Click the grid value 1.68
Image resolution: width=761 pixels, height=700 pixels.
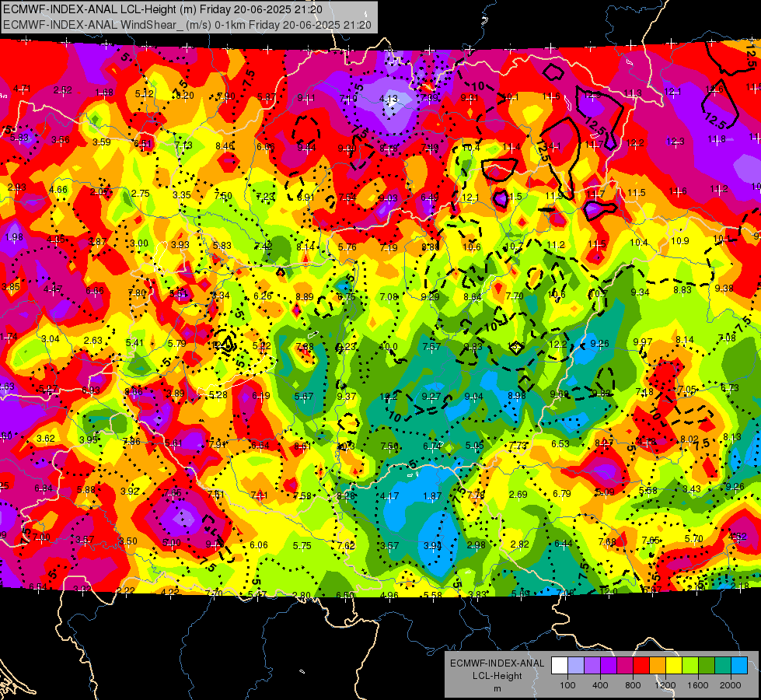tap(104, 93)
